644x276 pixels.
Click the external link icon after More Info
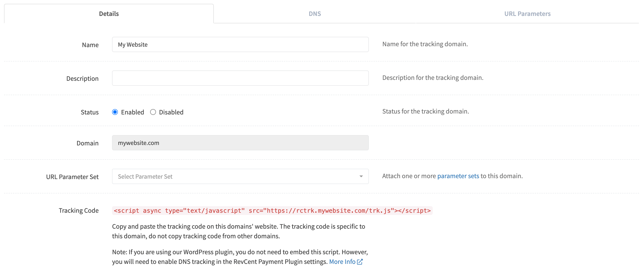point(360,262)
